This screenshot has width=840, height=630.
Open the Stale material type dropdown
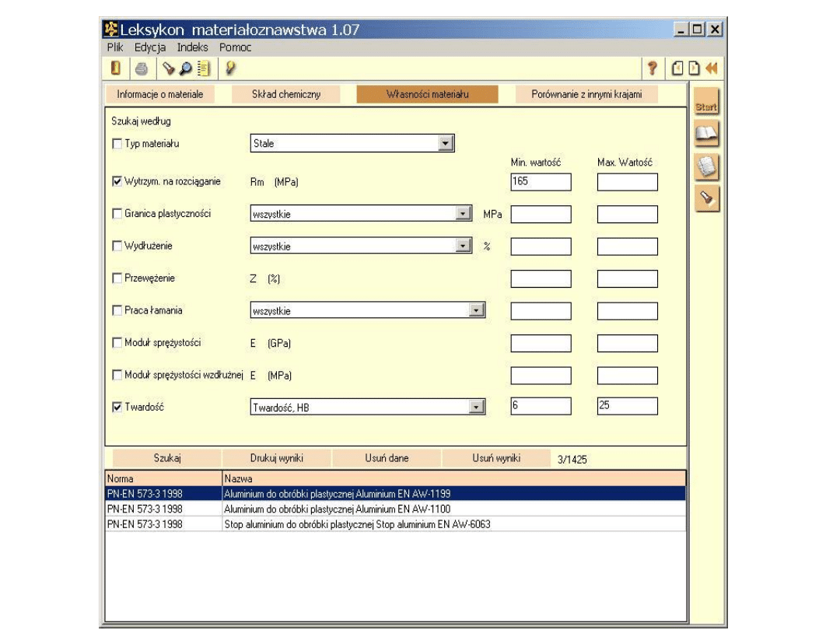(445, 144)
